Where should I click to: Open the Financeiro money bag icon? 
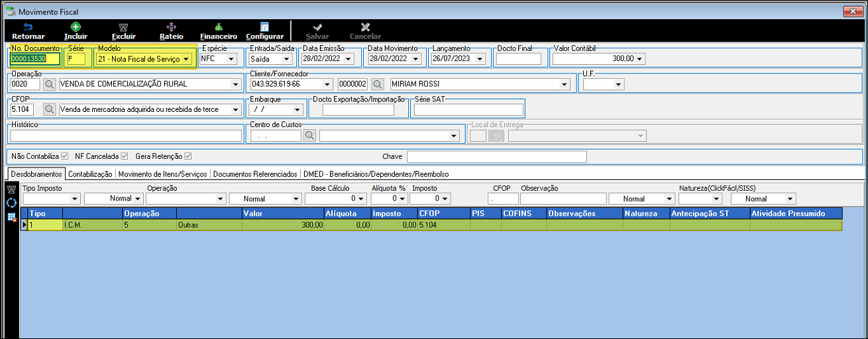(x=218, y=27)
